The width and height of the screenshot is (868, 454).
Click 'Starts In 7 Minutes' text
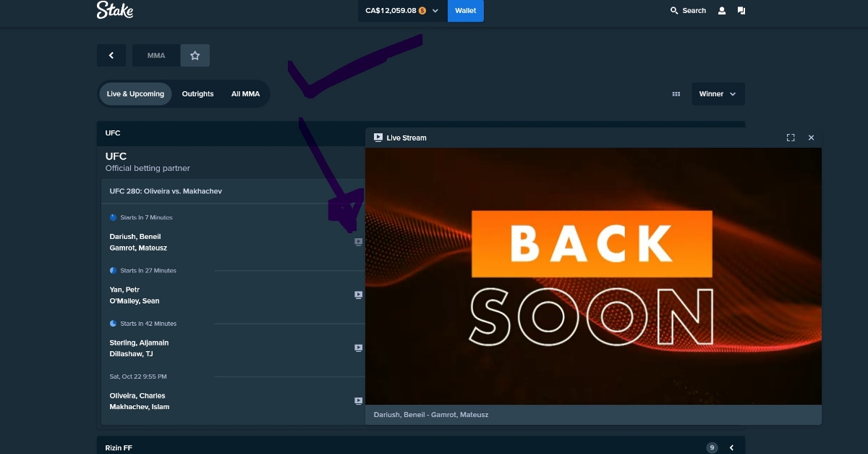(146, 217)
